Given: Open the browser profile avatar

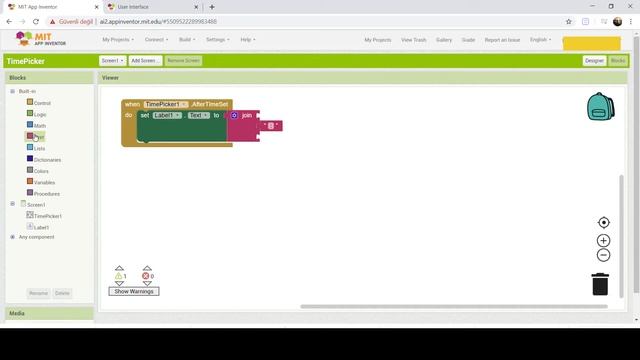Looking at the screenshot, I should pos(618,22).
